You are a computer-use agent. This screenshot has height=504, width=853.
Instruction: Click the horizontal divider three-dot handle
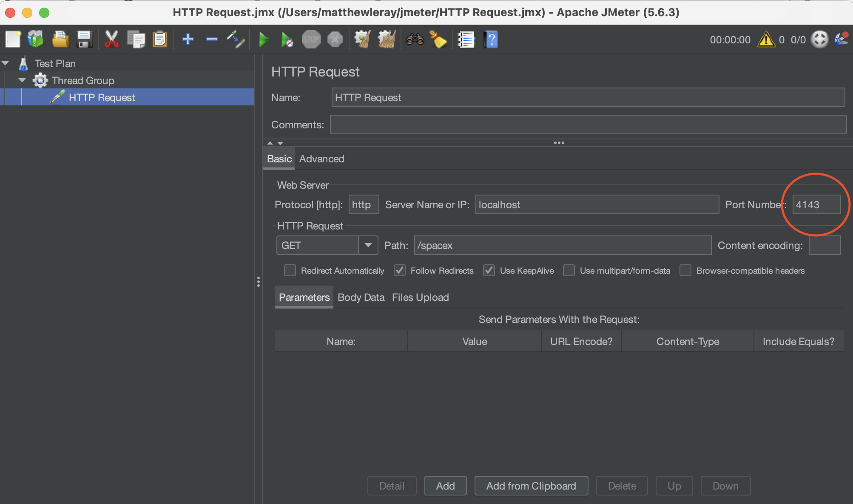[x=559, y=143]
